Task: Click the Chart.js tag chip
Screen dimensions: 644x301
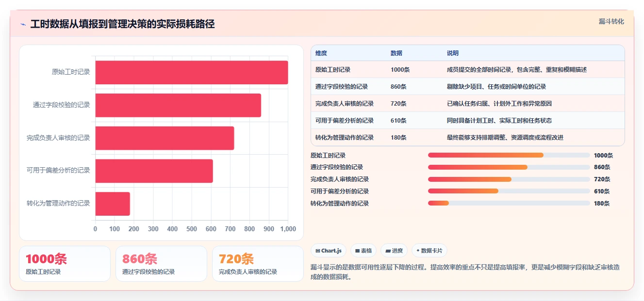Action: coord(329,251)
